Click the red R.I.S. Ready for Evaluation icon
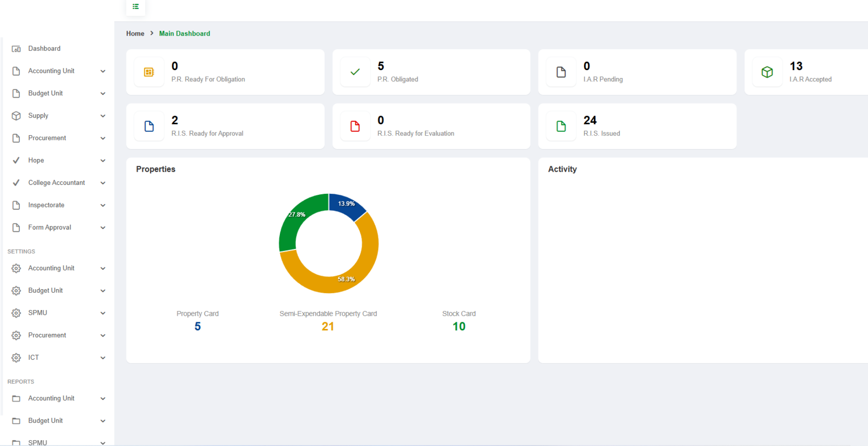This screenshot has height=446, width=868. click(355, 127)
